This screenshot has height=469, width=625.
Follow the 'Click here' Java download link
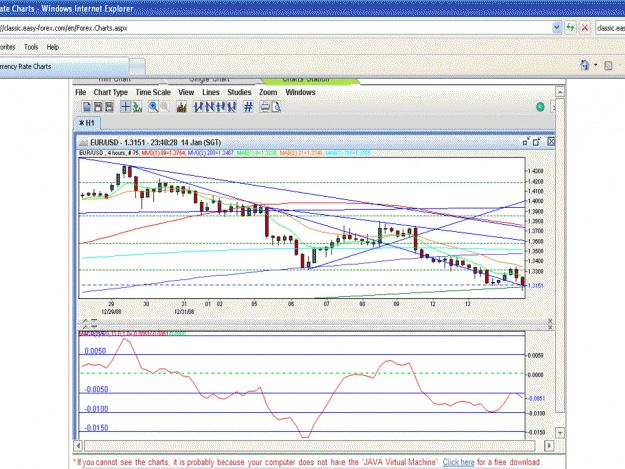458,462
